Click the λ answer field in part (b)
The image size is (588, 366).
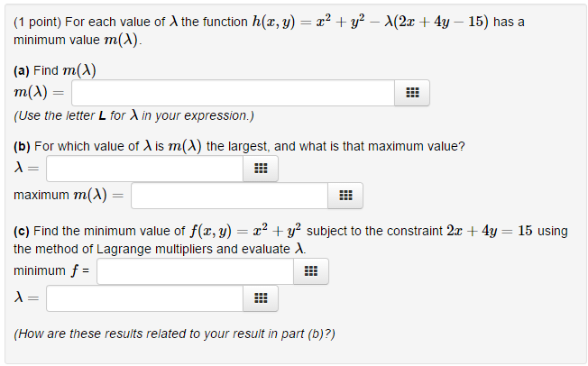tap(144, 169)
